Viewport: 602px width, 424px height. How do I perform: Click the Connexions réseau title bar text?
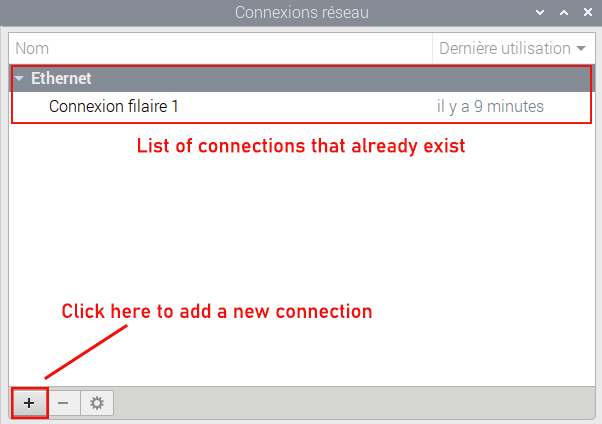coord(301,13)
